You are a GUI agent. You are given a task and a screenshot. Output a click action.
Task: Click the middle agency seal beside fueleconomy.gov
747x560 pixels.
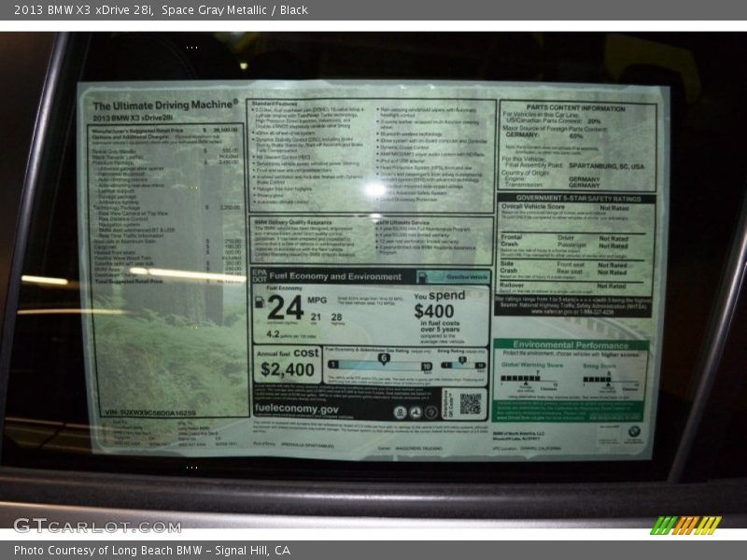pyautogui.click(x=416, y=413)
